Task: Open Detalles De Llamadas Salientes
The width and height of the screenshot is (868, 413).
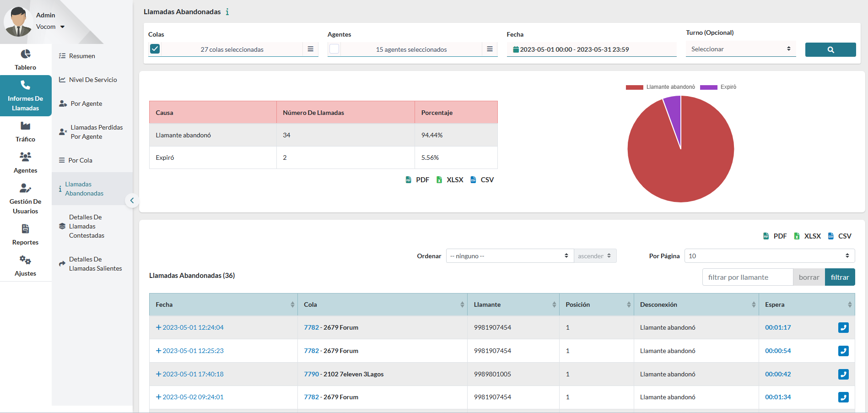Action: point(91,264)
